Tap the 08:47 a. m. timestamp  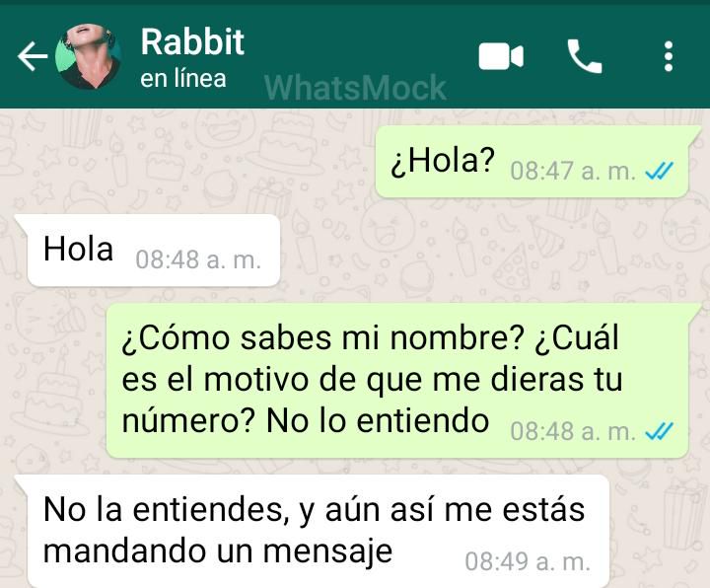573,172
